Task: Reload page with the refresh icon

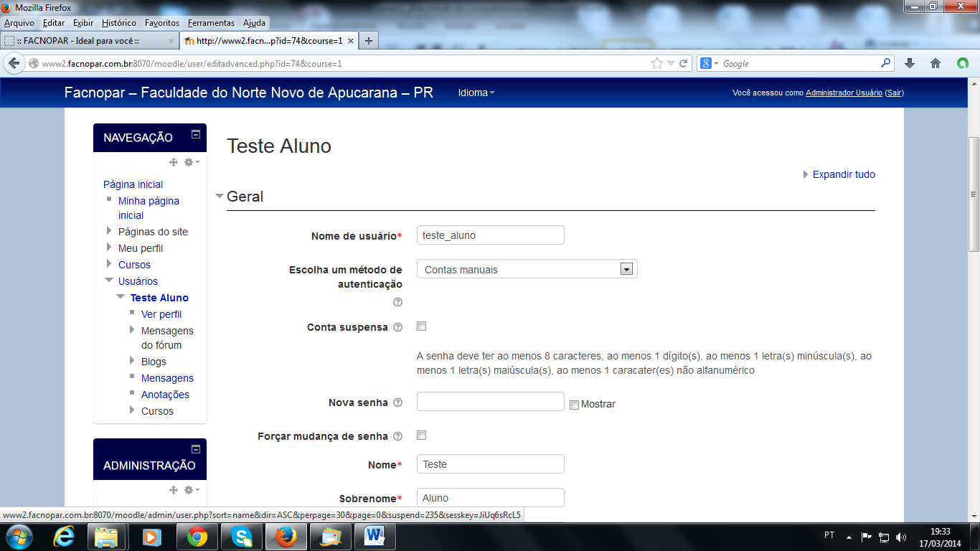Action: coord(684,63)
